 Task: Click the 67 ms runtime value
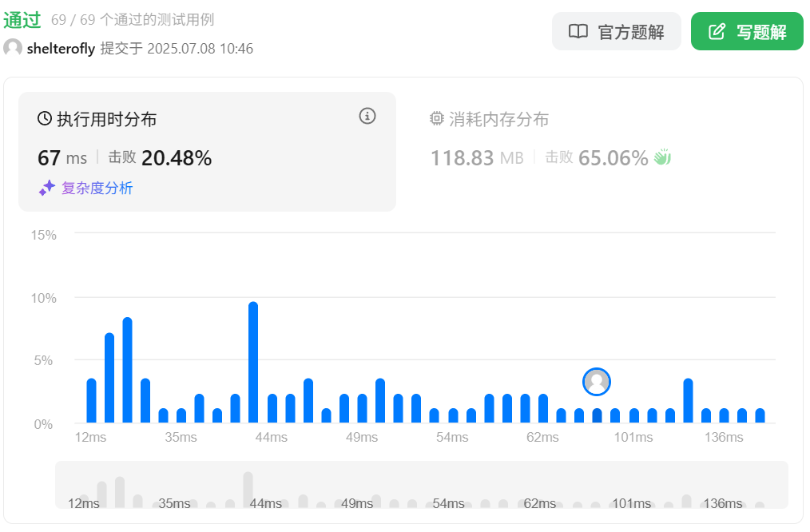point(62,157)
